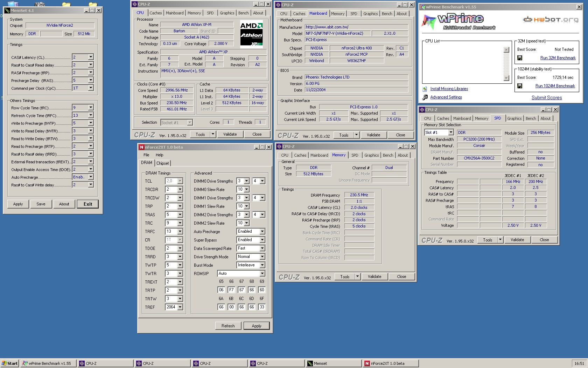Click Save button in MemSet
The width and height of the screenshot is (588, 368).
pos(41,204)
